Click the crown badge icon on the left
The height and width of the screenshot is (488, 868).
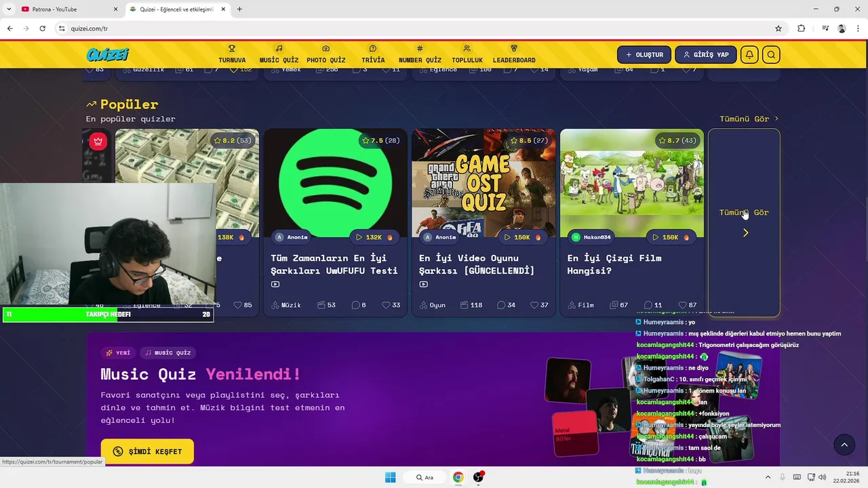pos(98,141)
